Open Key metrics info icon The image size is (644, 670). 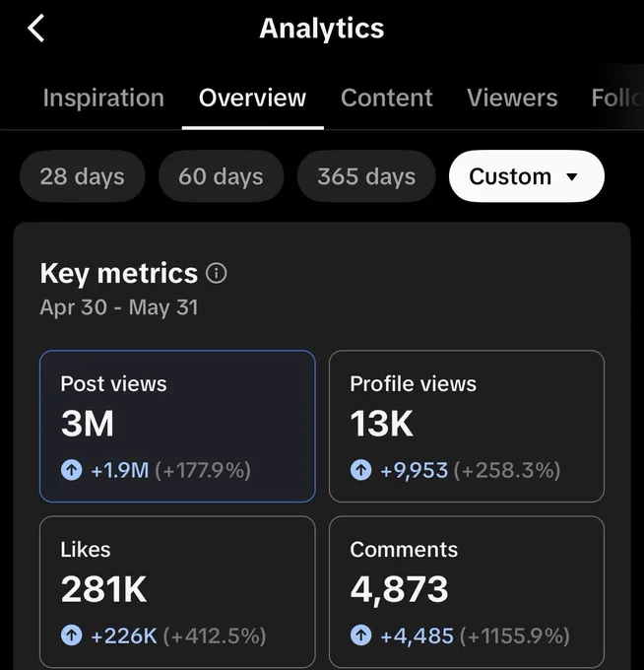tap(217, 274)
